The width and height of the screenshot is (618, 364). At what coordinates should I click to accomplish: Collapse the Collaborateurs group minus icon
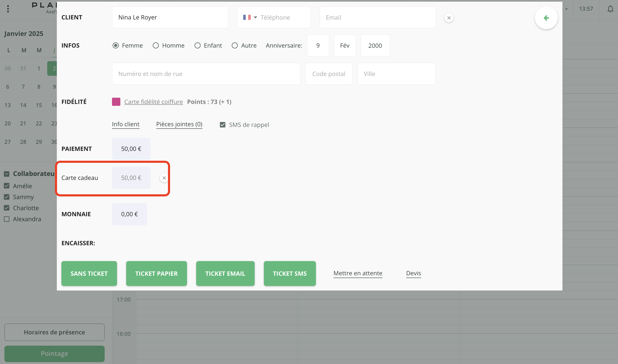click(7, 174)
